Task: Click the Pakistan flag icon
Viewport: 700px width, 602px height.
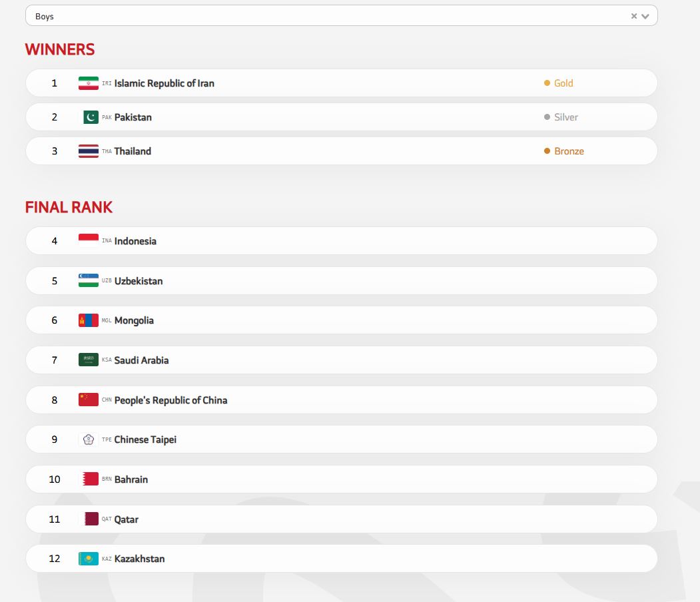Action: [91, 117]
